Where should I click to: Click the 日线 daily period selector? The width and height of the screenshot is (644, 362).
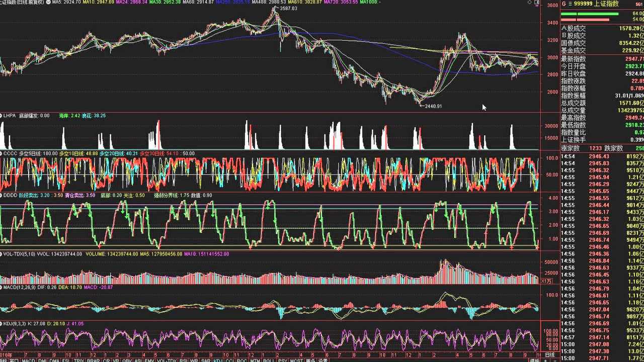pyautogui.click(x=551, y=355)
